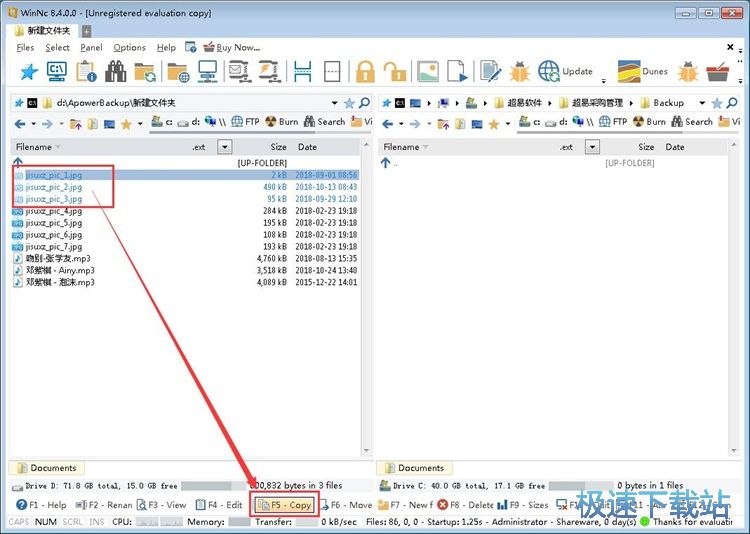Click the F1 - Help button
The width and height of the screenshot is (750, 534).
click(42, 505)
